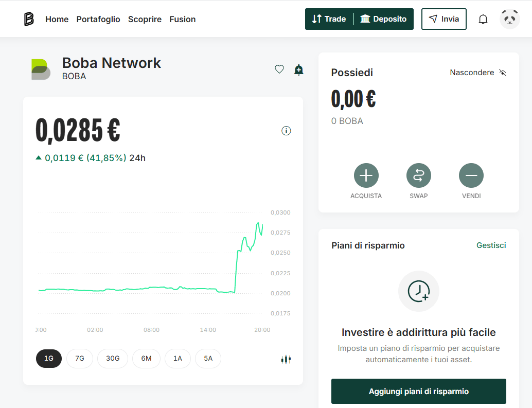Click the Trade button
Viewport: 532px width, 408px height.
click(329, 19)
